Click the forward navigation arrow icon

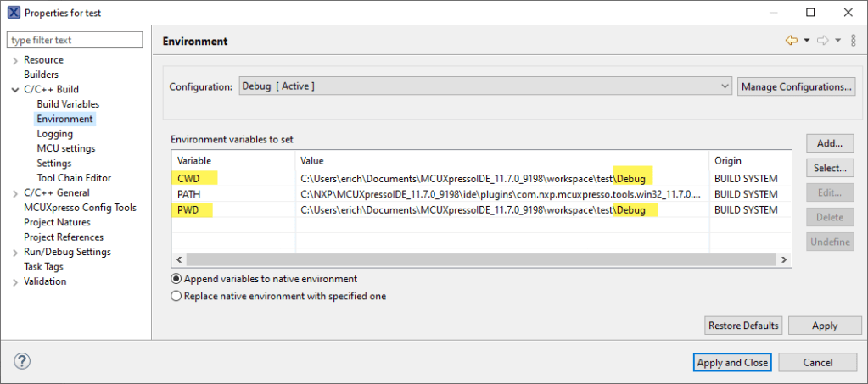pyautogui.click(x=822, y=41)
